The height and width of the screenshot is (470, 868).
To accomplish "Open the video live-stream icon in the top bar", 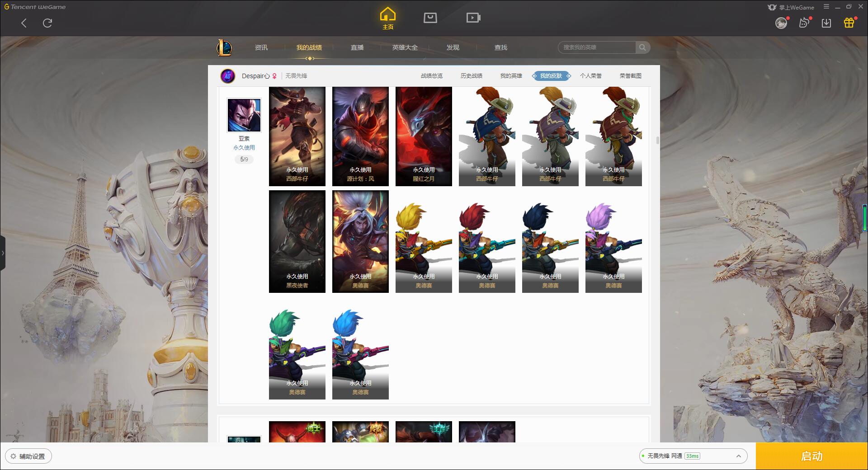I will click(473, 18).
